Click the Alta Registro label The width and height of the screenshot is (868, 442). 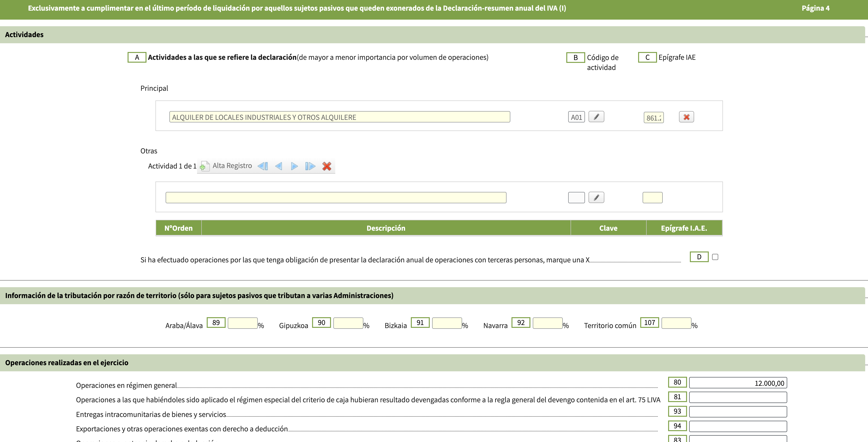[232, 165]
